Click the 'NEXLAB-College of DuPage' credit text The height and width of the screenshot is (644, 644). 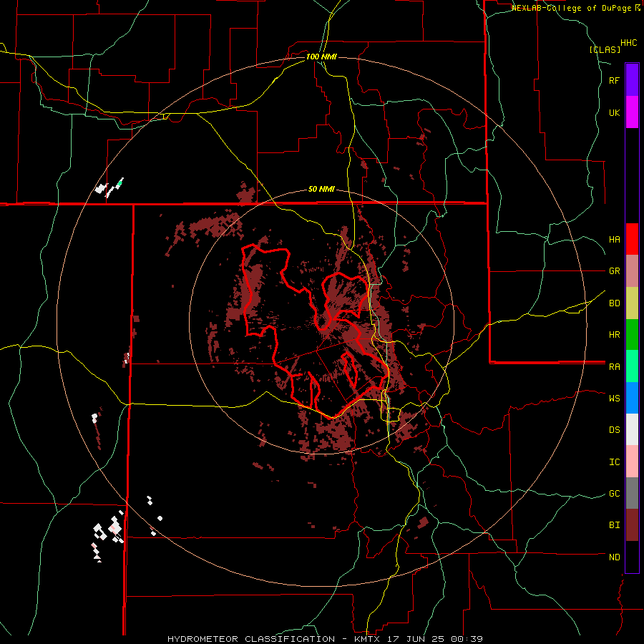[573, 8]
